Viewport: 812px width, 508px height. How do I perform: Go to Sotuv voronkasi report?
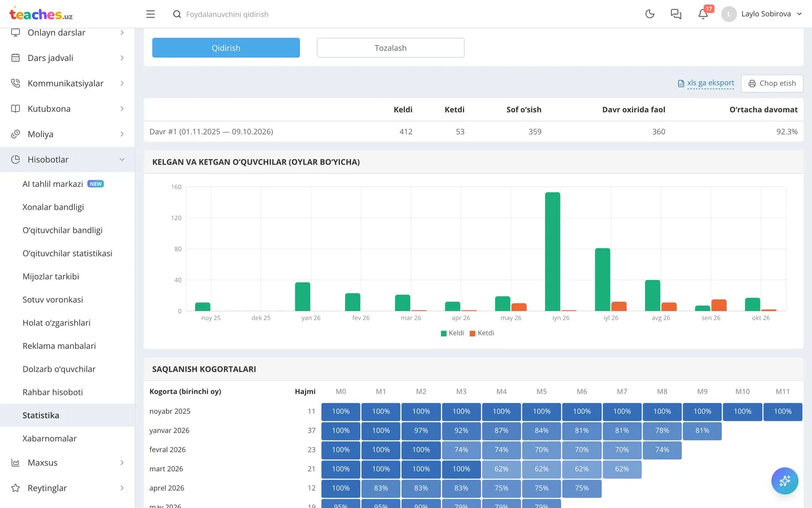[53, 300]
